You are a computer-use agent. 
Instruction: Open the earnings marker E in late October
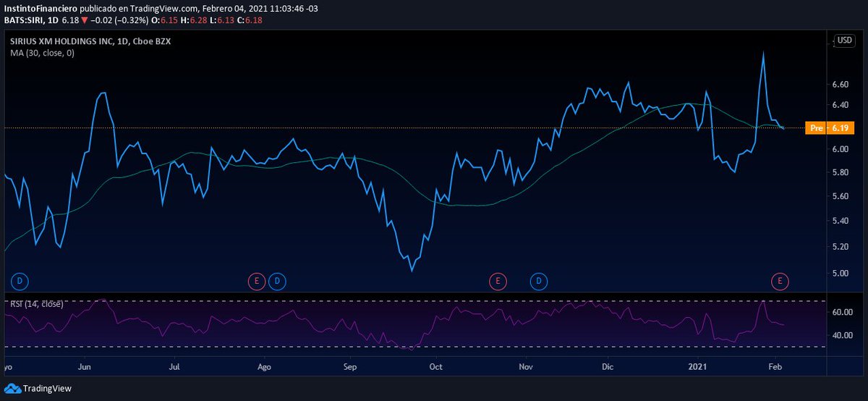497,280
